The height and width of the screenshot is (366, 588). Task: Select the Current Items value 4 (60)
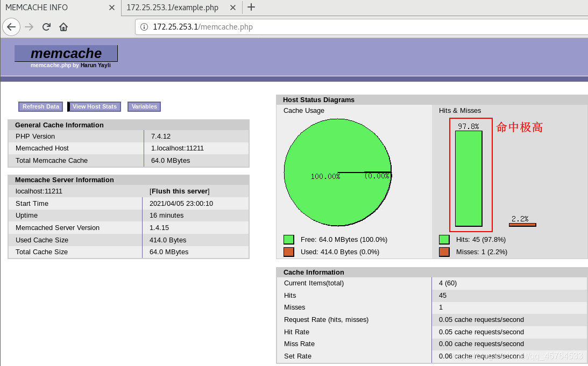click(448, 283)
